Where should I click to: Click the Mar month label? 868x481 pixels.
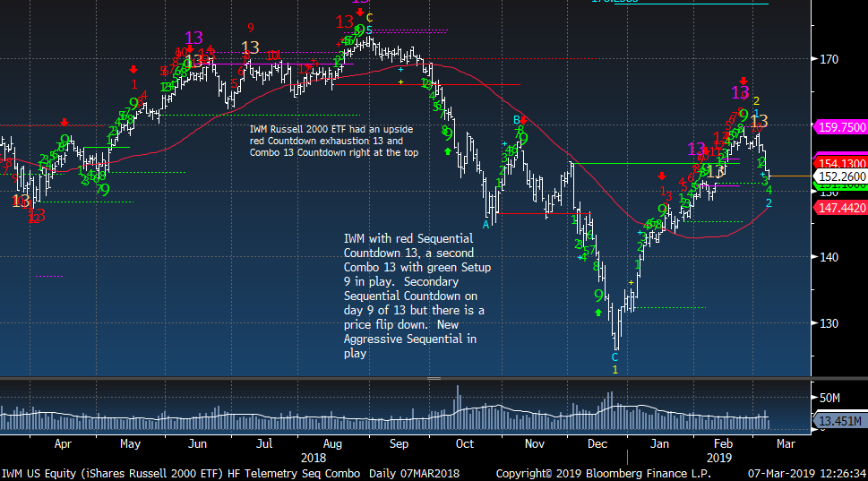point(786,444)
